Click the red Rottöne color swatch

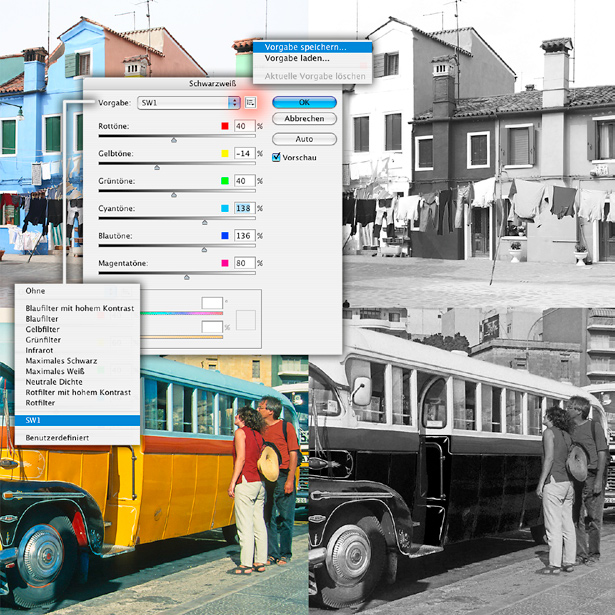click(225, 126)
